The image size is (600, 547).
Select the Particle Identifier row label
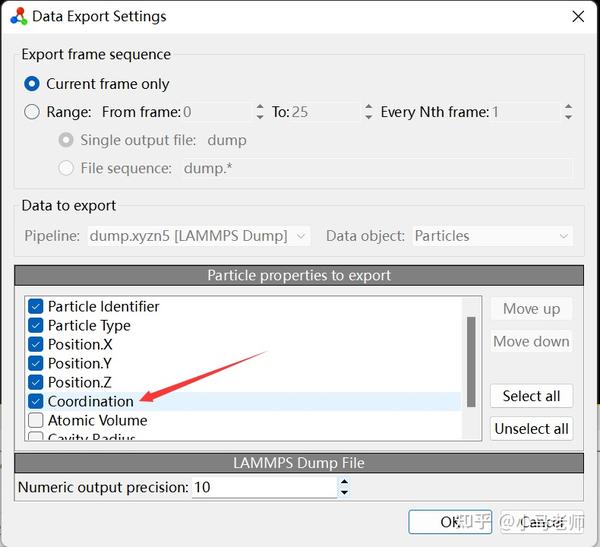click(x=103, y=307)
